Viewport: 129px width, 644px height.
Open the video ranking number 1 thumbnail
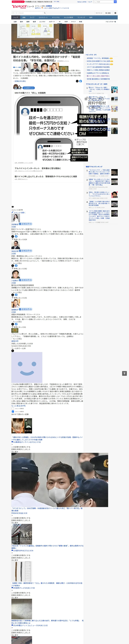click(114, 172)
